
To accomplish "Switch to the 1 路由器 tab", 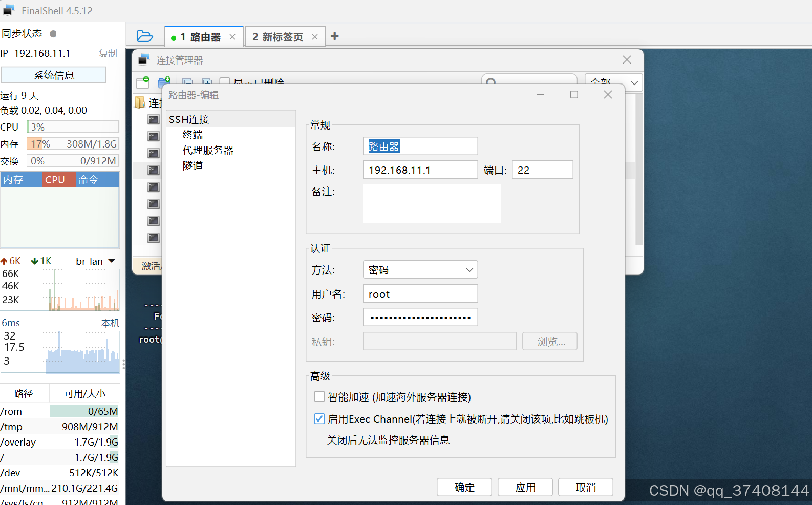I will [x=204, y=36].
